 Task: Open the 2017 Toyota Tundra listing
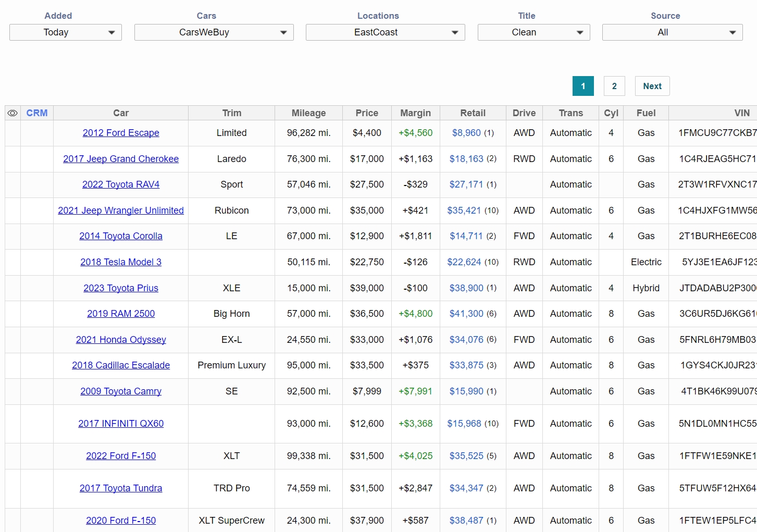(121, 488)
